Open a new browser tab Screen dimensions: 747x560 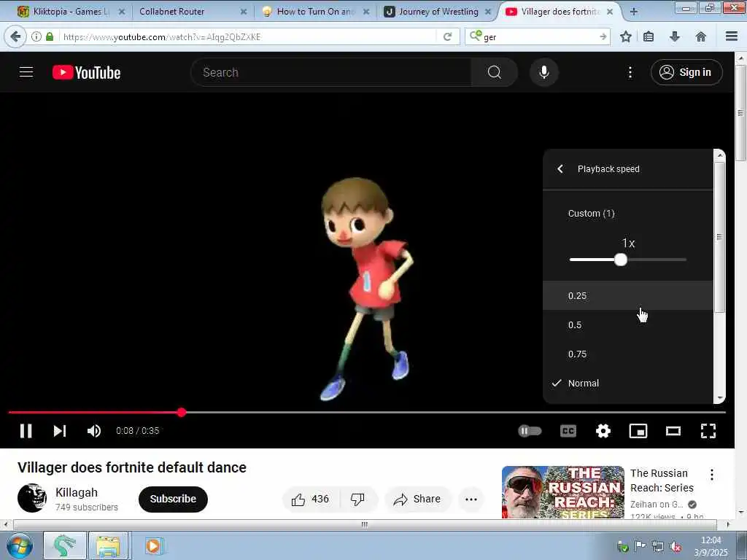point(634,12)
